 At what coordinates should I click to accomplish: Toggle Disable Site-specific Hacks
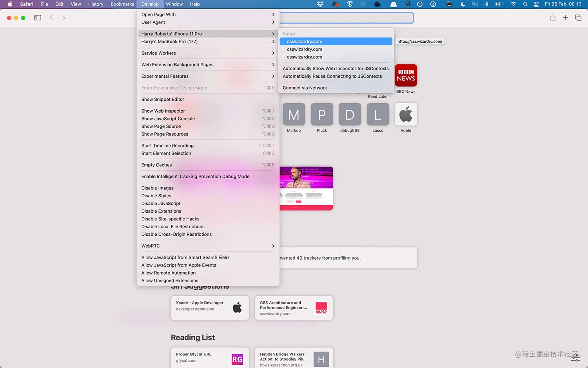208,219
